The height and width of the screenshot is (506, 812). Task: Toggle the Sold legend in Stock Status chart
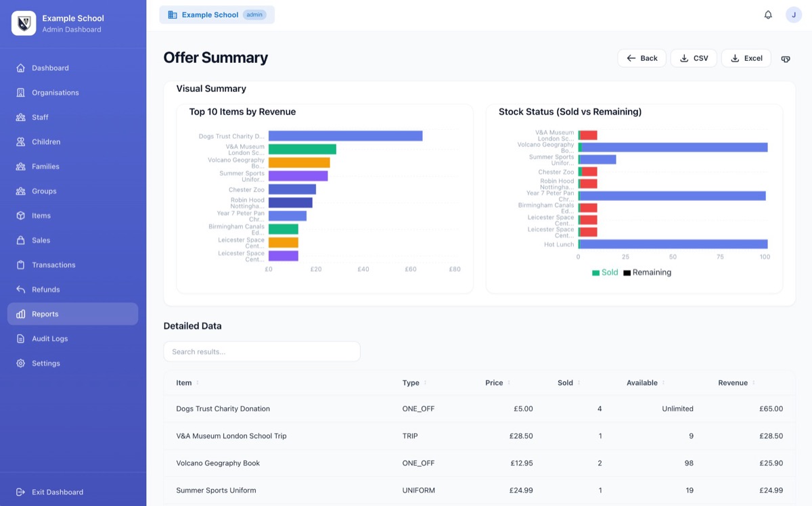click(x=604, y=272)
